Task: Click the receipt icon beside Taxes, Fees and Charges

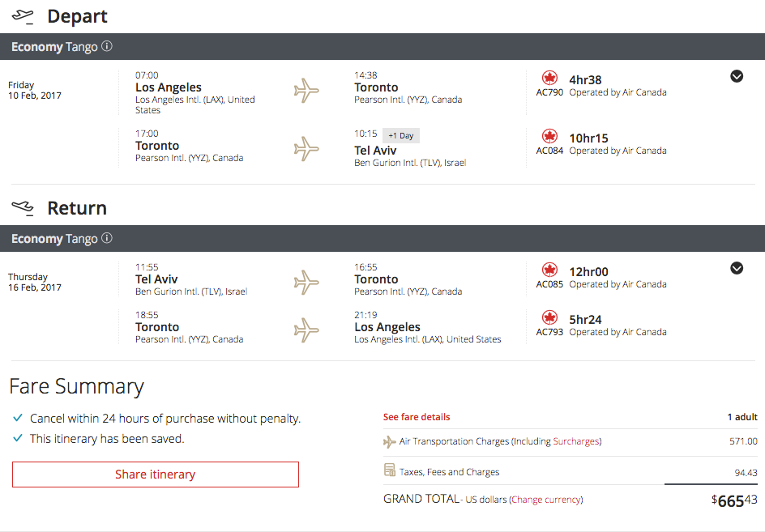Action: point(390,470)
